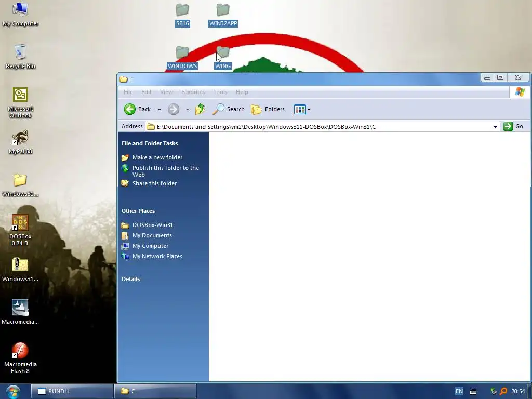Click the EN language indicator
Screen dimensions: 532x399
point(459,391)
